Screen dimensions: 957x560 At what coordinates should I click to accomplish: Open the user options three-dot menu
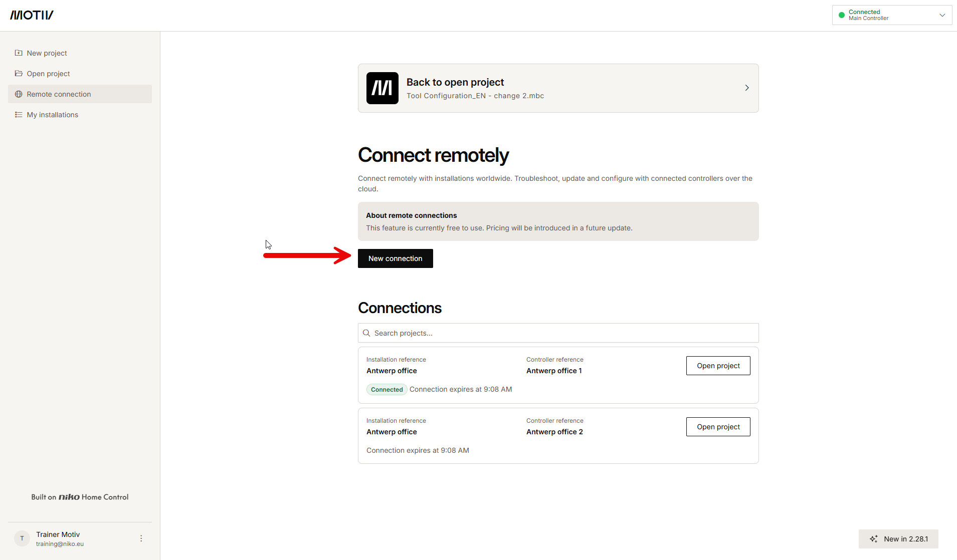[141, 538]
